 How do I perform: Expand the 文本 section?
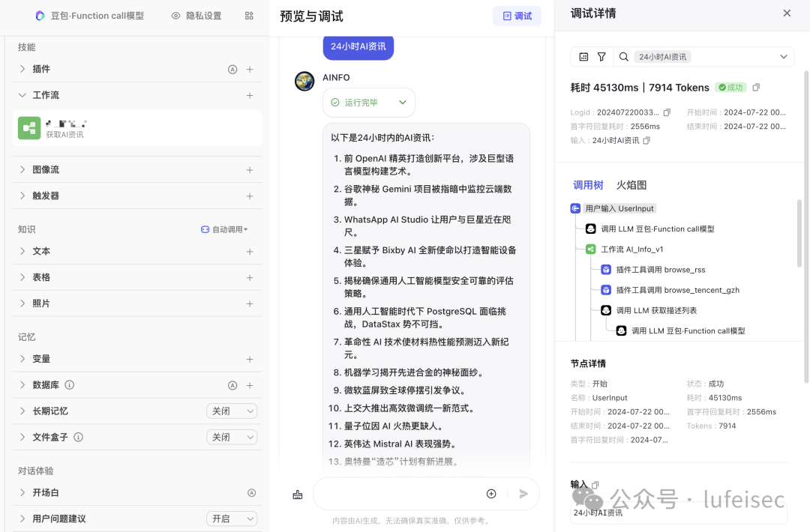point(22,251)
